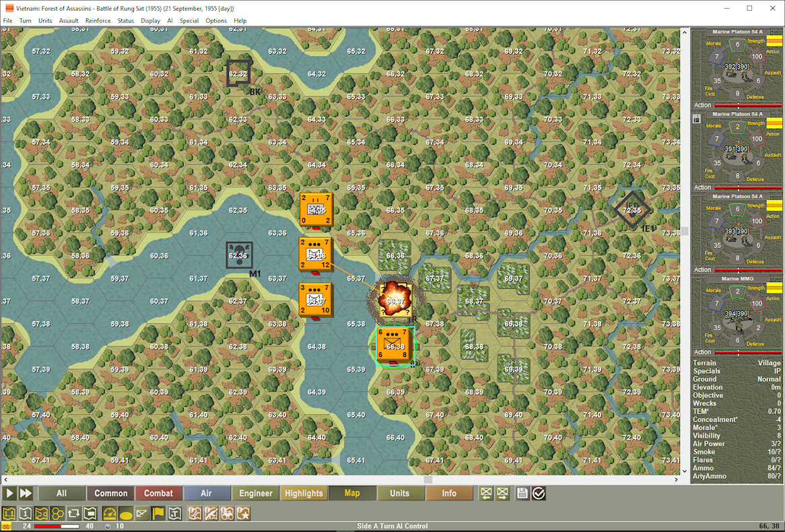
Task: Click the checkmark end turn icon
Action: click(538, 494)
